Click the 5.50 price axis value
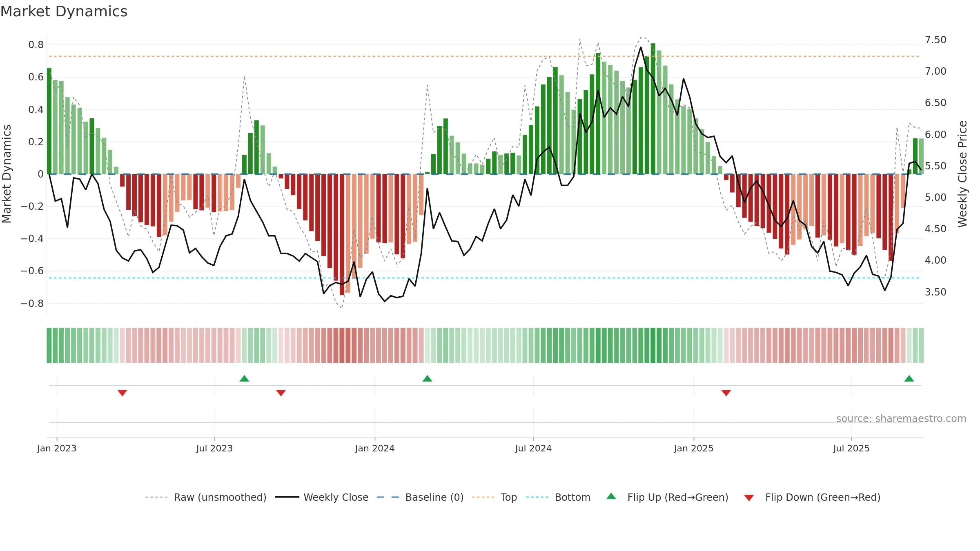The height and width of the screenshot is (551, 980). click(935, 166)
